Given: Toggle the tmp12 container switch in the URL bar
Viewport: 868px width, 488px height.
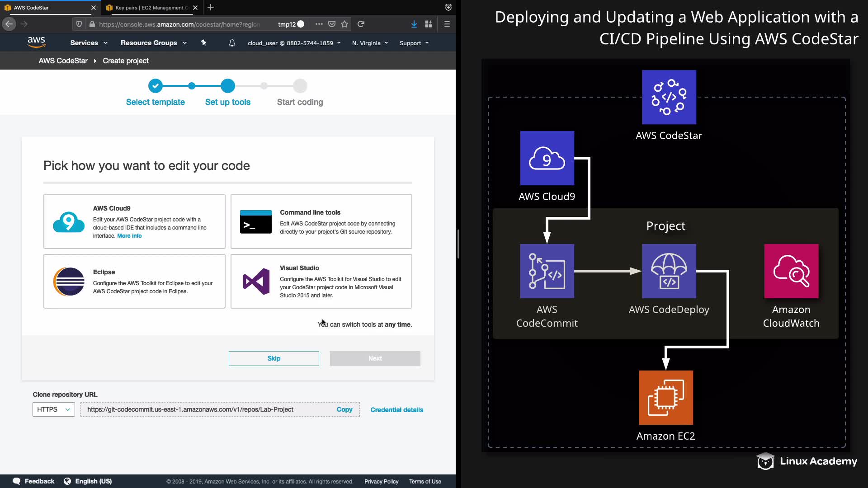Looking at the screenshot, I should click(301, 24).
